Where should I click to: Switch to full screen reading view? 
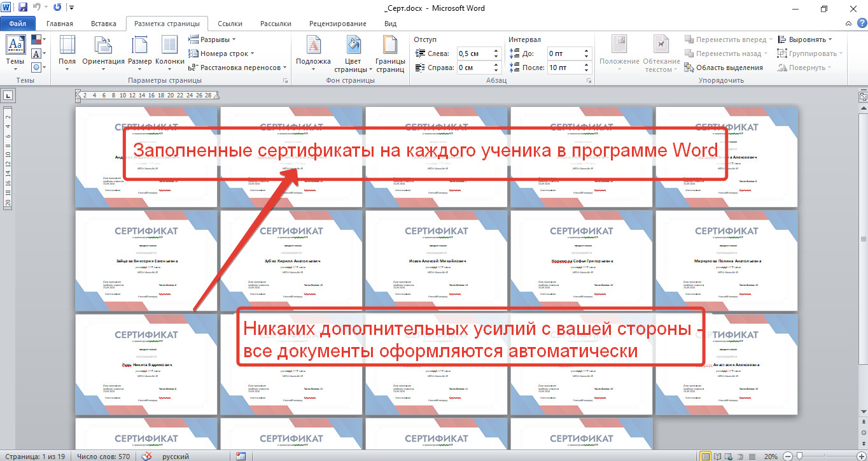pos(718,456)
